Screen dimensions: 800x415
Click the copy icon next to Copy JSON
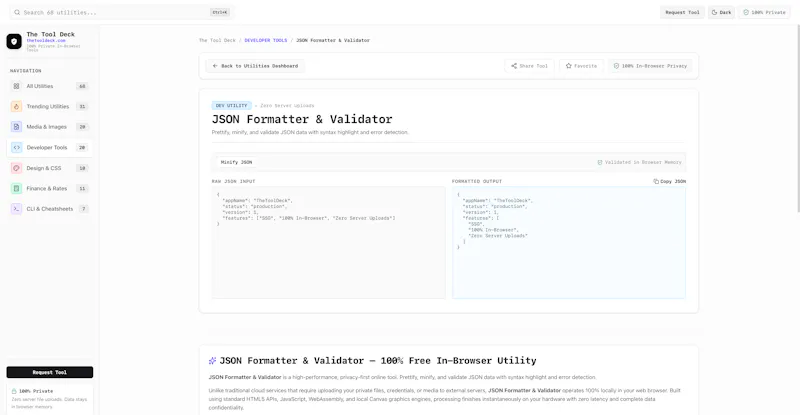[x=656, y=181]
